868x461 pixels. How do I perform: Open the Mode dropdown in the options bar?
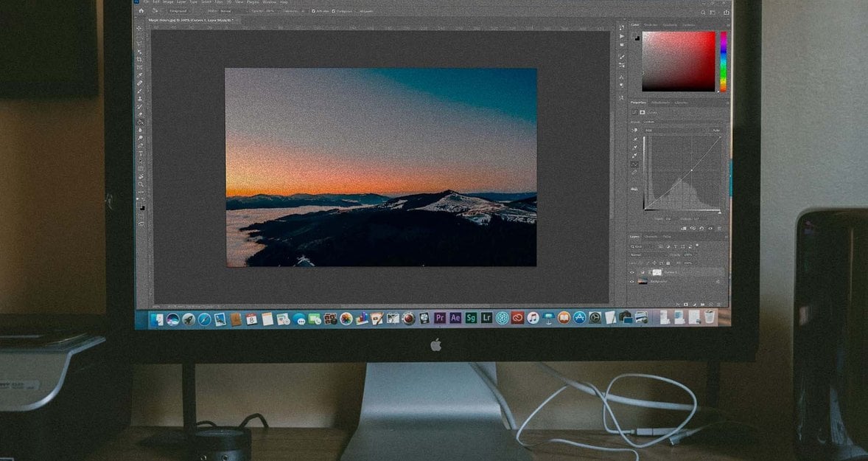click(x=224, y=11)
